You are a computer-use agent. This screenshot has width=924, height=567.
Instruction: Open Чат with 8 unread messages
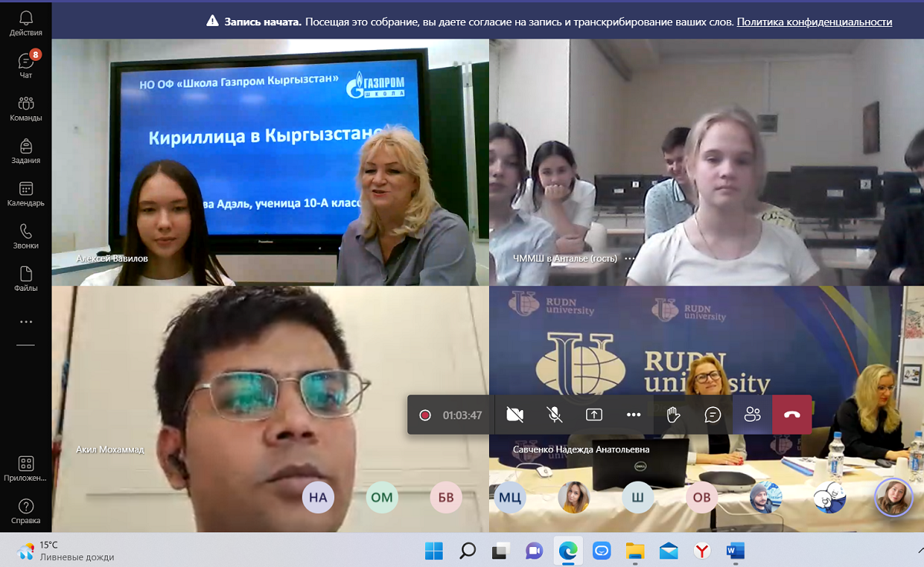coord(25,65)
